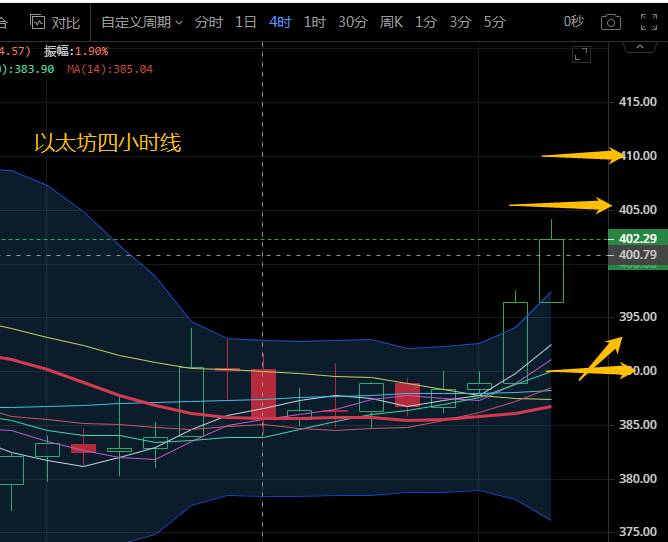Screen dimensions: 668x542
Task: Click the 415.00 price axis label
Action: point(638,102)
